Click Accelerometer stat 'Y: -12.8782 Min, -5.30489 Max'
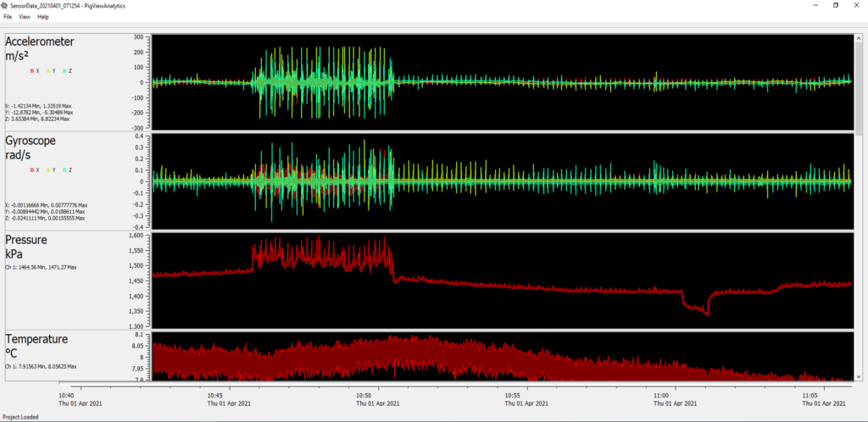This screenshot has width=868, height=422. (x=39, y=112)
